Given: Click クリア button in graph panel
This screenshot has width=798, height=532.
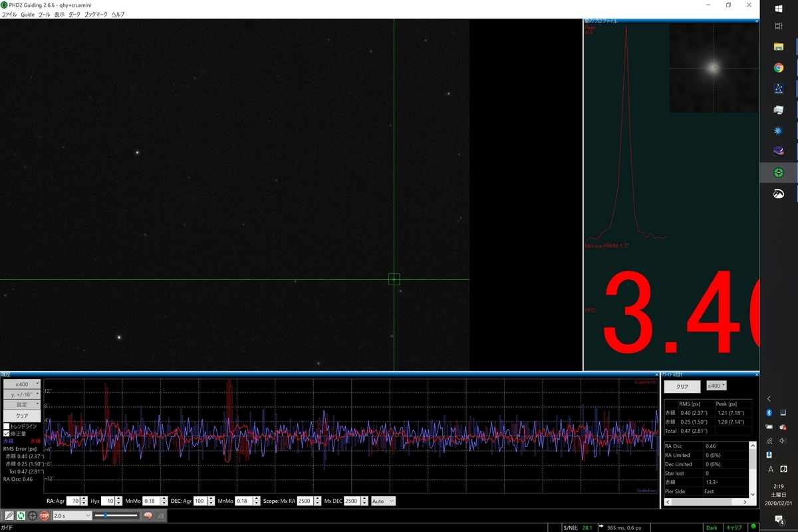Looking at the screenshot, I should (x=22, y=415).
